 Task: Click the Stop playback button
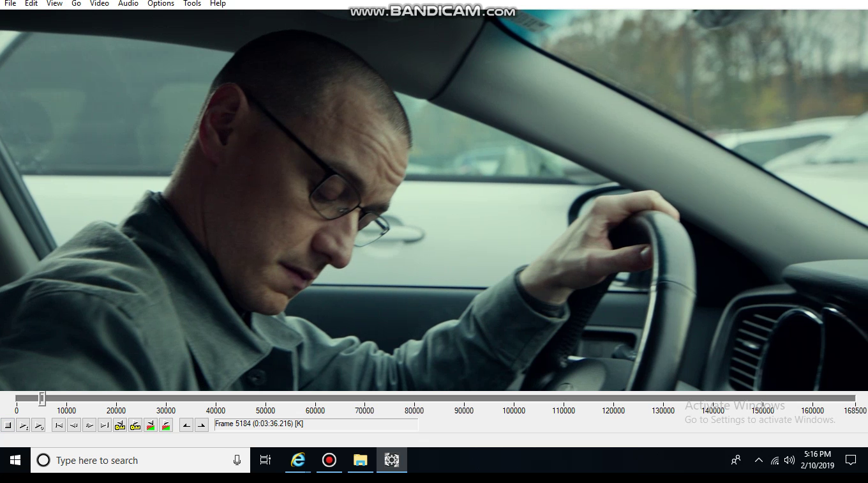[x=8, y=425]
